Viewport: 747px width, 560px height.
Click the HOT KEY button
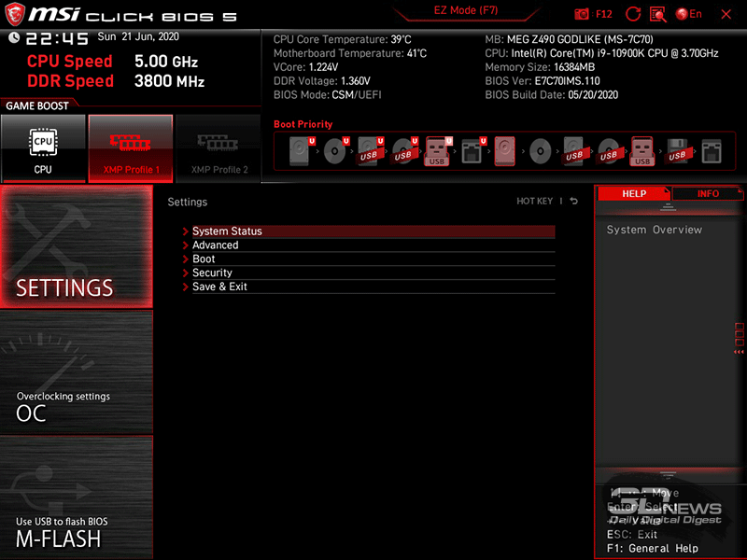pyautogui.click(x=534, y=201)
